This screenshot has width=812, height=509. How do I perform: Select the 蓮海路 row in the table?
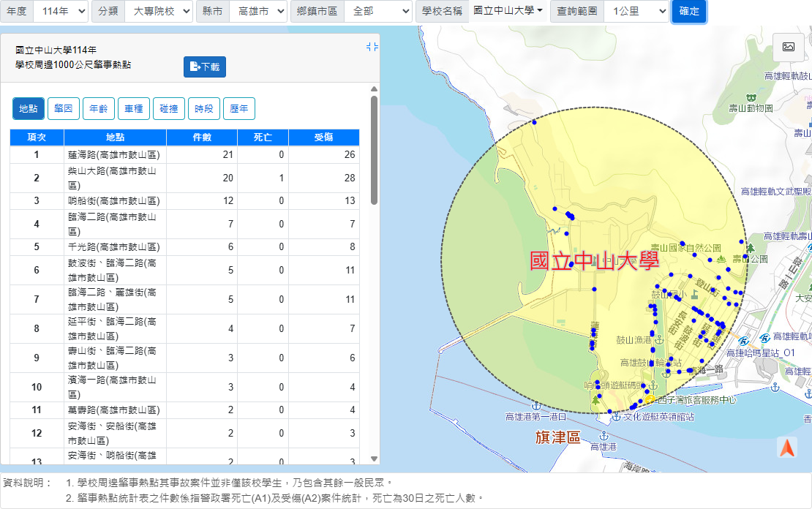(184, 154)
